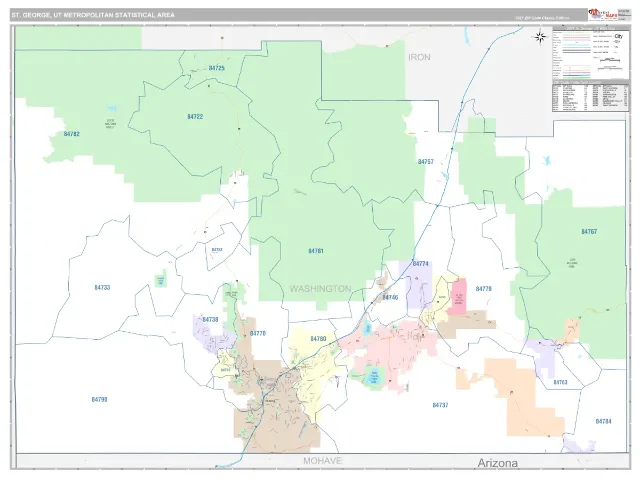This screenshot has width=640, height=480.
Task: Select ZIP code label 84746
Action: click(x=390, y=297)
